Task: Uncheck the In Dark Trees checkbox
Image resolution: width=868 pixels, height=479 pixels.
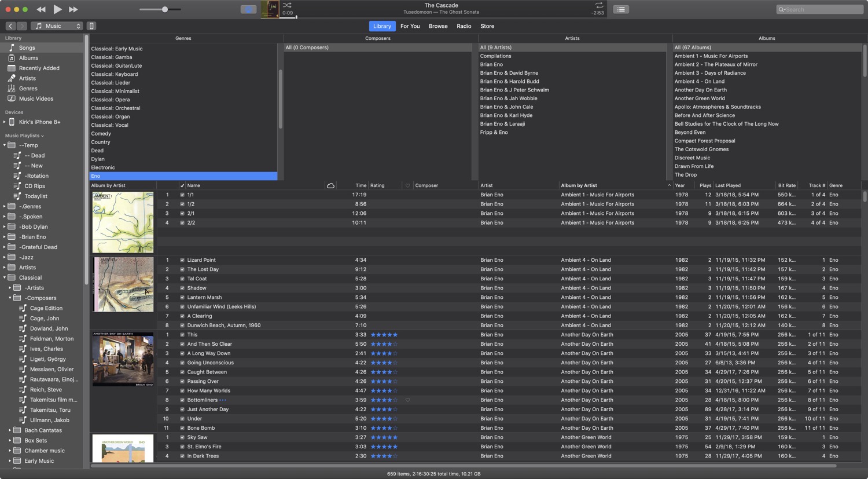Action: pyautogui.click(x=182, y=456)
